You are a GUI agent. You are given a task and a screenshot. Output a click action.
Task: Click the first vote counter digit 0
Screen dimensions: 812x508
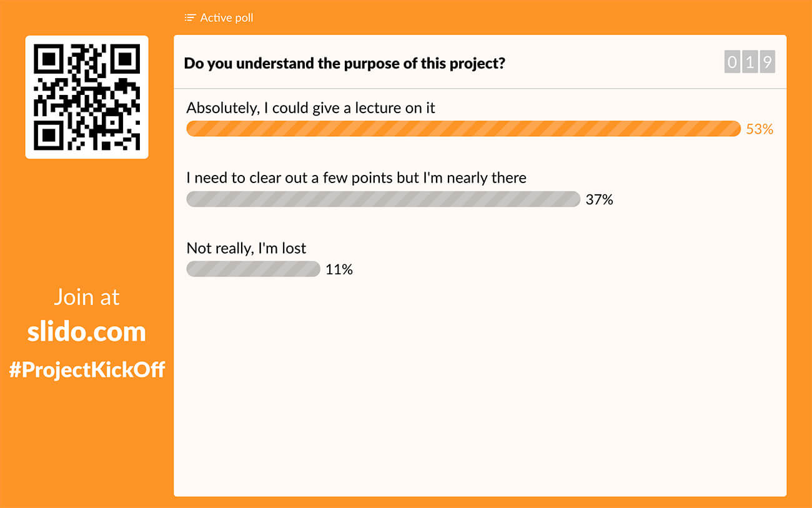[x=732, y=62]
